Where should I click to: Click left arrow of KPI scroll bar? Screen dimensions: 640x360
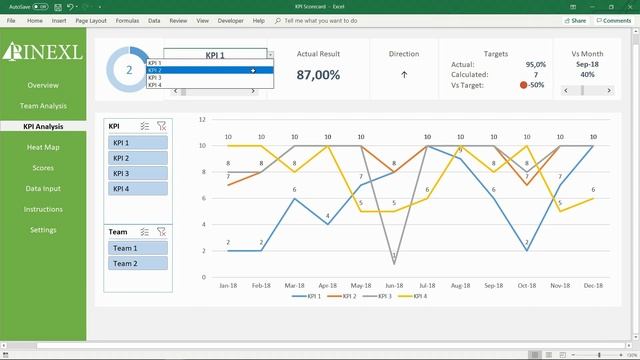pos(176,91)
